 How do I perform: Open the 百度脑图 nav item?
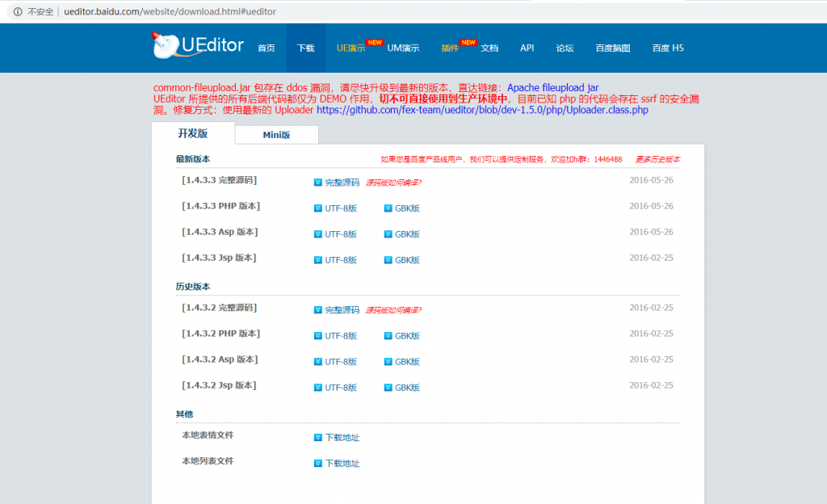click(x=613, y=48)
